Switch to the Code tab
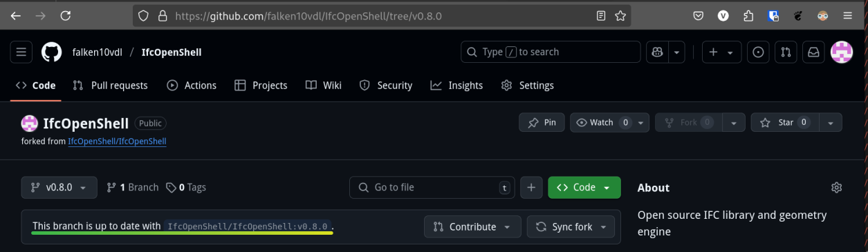The width and height of the screenshot is (868, 252). coord(35,86)
